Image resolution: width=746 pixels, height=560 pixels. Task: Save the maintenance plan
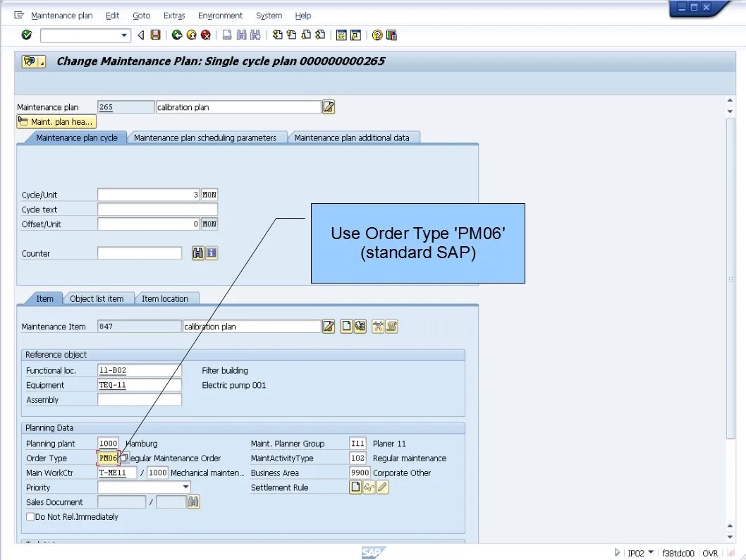pos(155,35)
